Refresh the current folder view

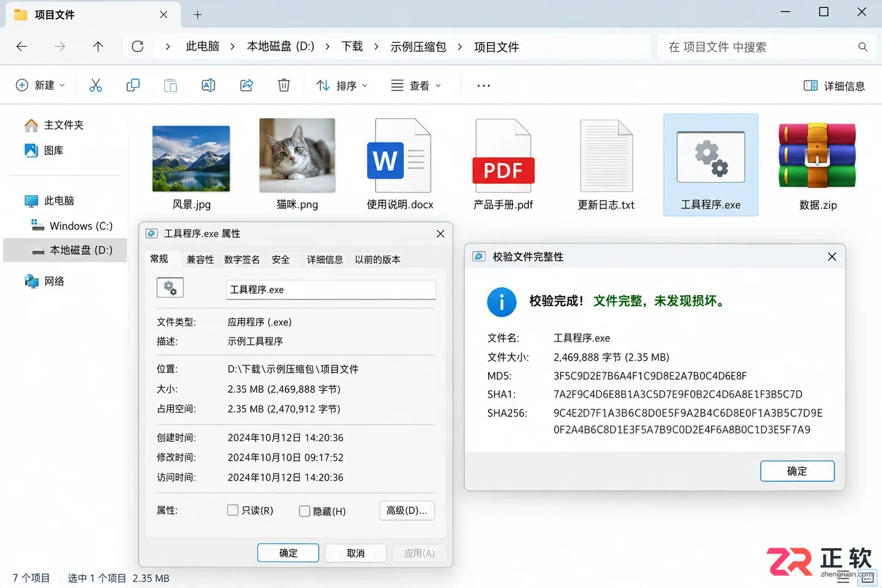[138, 47]
